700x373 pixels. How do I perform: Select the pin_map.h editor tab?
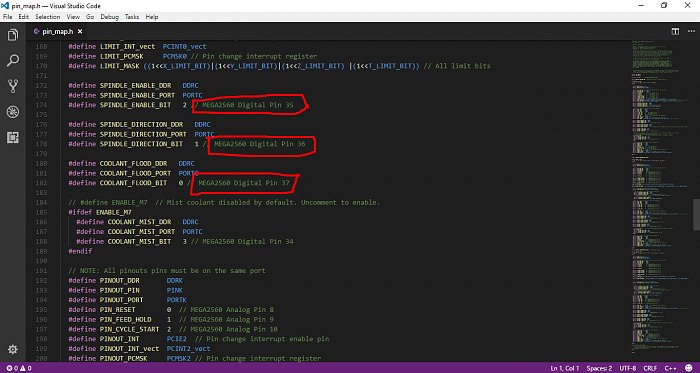coord(57,32)
